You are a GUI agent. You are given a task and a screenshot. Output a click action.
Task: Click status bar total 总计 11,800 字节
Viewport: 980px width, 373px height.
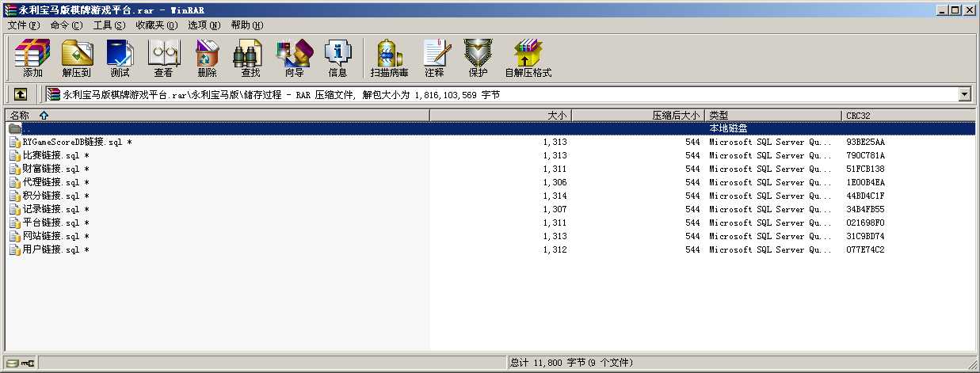[x=571, y=363]
